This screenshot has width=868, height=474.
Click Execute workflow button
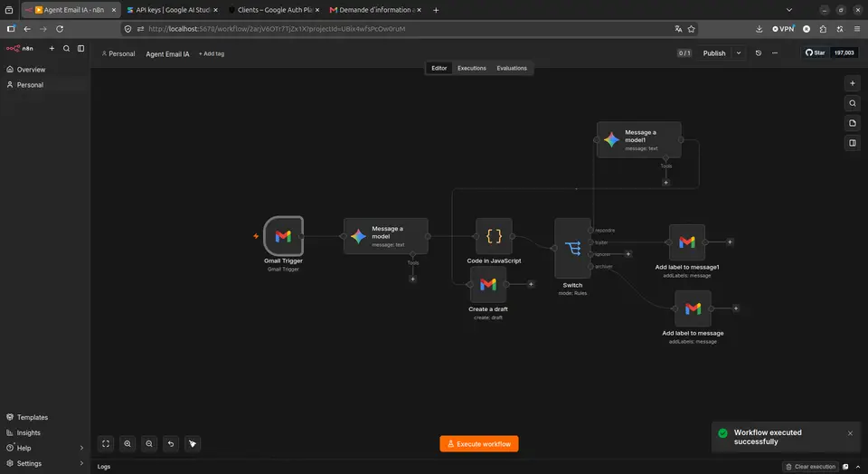point(479,444)
